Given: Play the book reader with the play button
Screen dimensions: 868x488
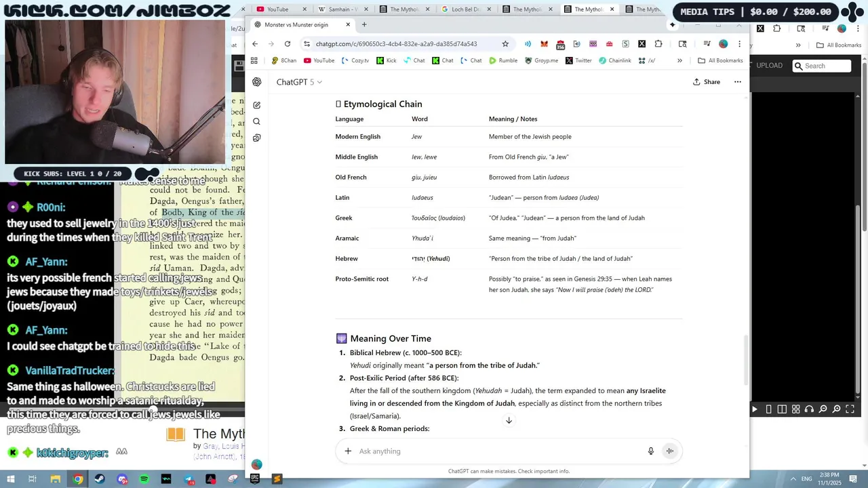Looking at the screenshot, I should click(754, 409).
